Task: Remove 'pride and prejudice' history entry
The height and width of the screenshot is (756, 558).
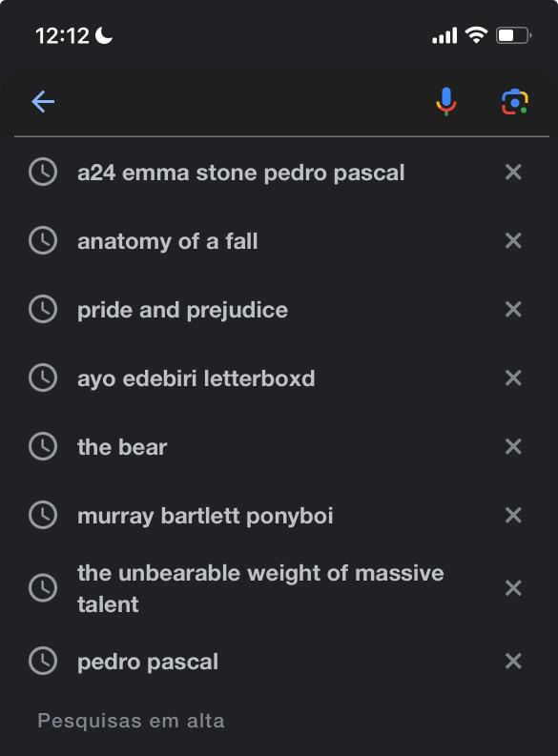Action: pyautogui.click(x=513, y=310)
